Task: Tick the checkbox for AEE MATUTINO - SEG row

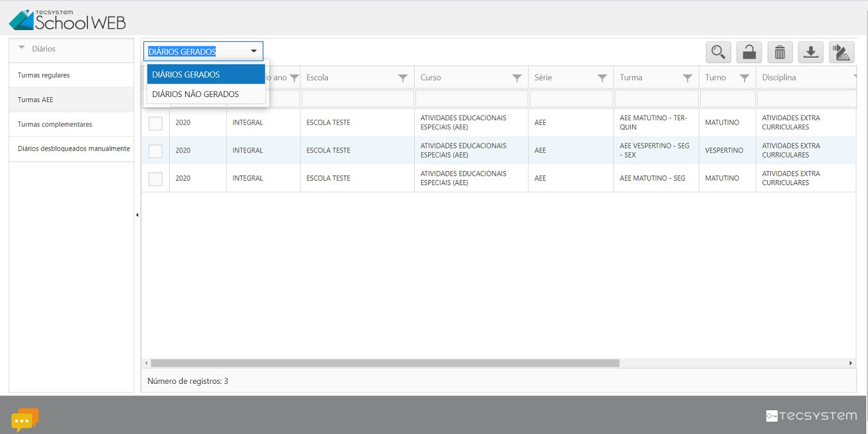Action: pyautogui.click(x=156, y=179)
